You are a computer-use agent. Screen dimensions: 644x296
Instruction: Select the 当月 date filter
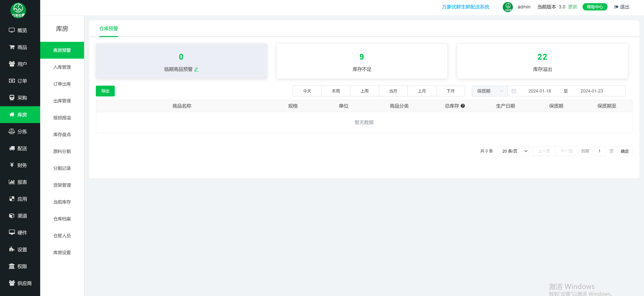(x=393, y=91)
